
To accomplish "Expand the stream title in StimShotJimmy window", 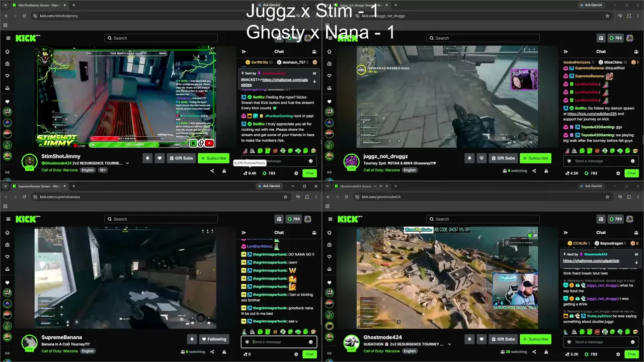I will click(127, 163).
